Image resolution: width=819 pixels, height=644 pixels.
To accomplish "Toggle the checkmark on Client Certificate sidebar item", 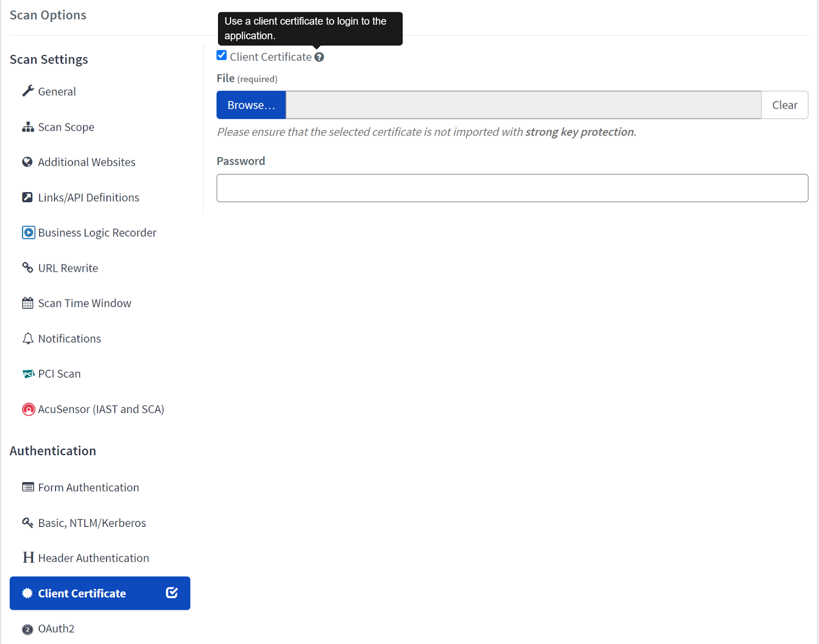I will pyautogui.click(x=172, y=593).
